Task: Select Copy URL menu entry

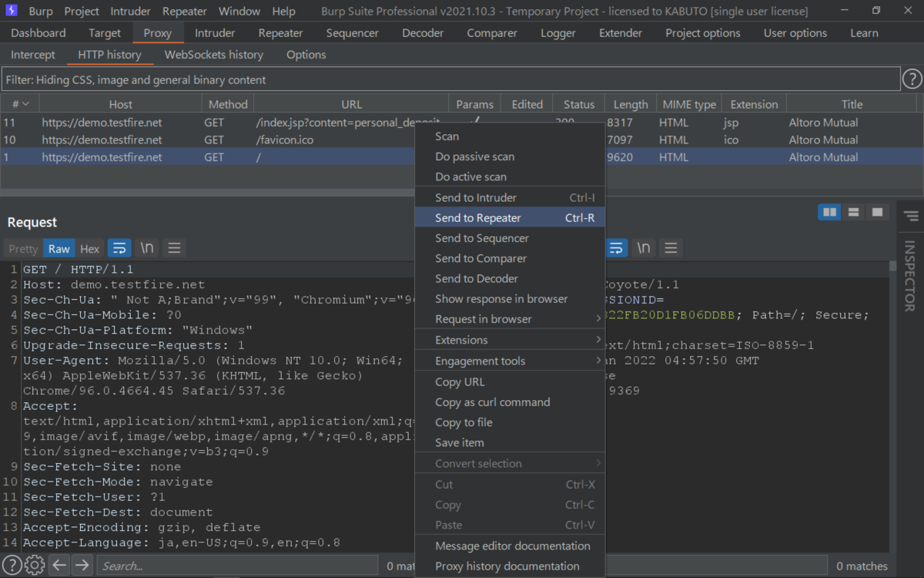Action: (510, 382)
